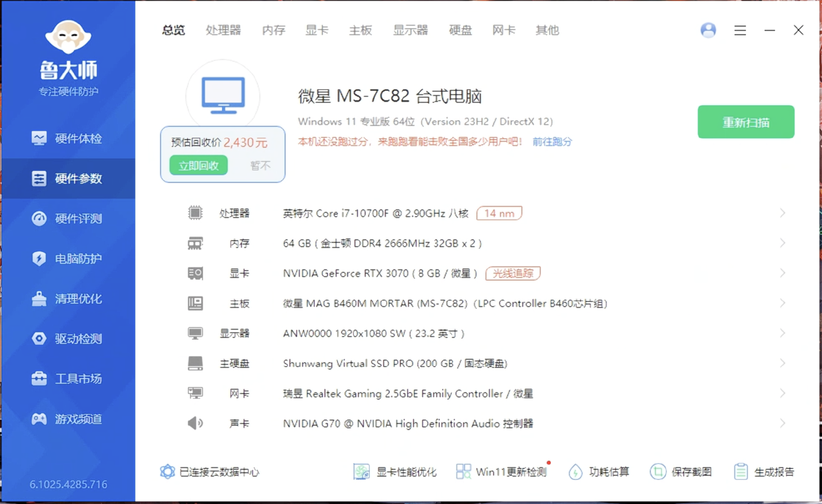Close the 鲁大师 window
Screen dimensions: 822x504
[x=798, y=30]
